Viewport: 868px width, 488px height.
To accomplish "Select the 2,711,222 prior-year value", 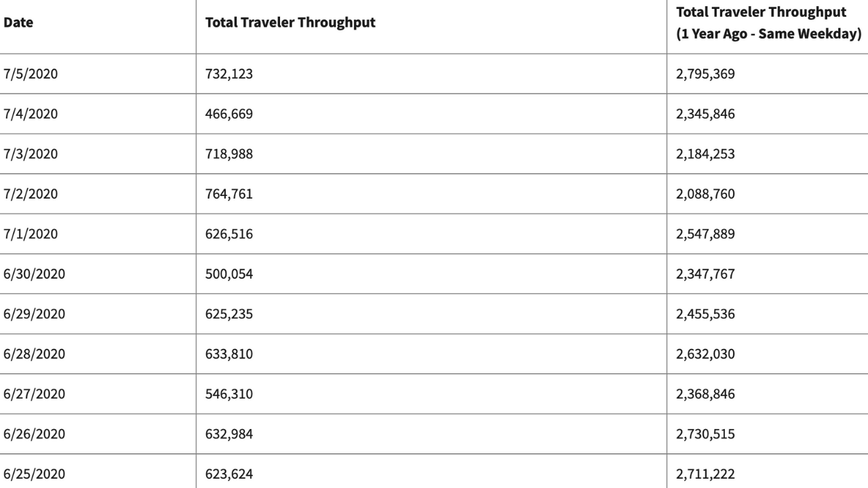I will 705,474.
